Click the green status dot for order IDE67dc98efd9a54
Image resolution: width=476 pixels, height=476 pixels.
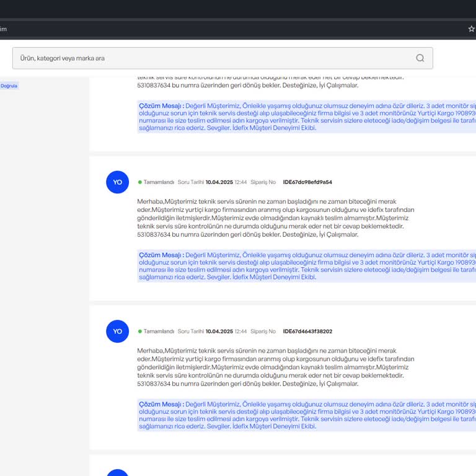140,182
